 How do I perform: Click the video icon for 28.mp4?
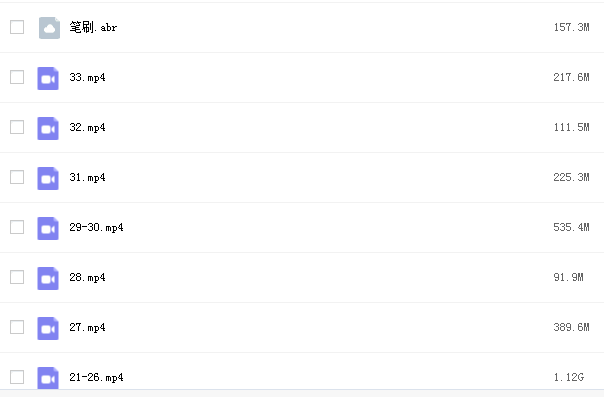[x=48, y=278]
